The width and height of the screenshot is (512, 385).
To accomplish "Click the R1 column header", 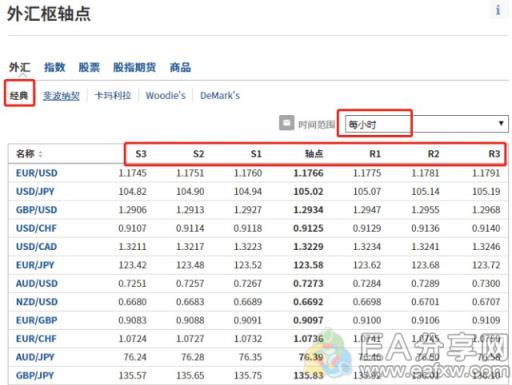I will [375, 154].
